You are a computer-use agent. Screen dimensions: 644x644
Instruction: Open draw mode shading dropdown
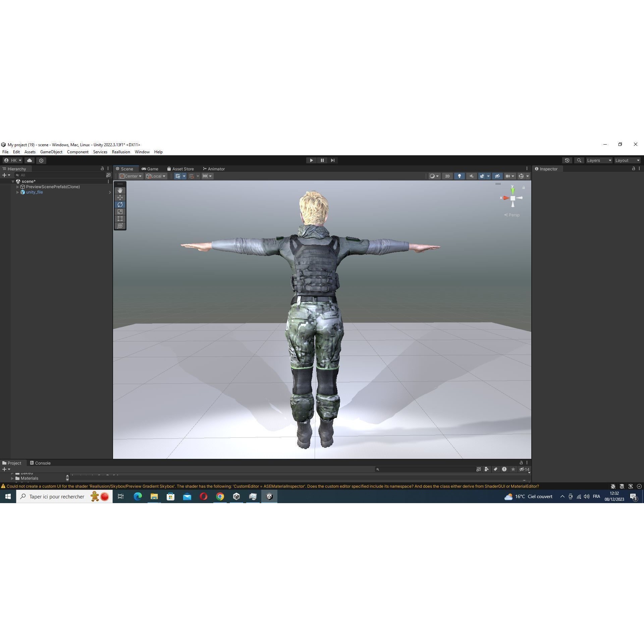[434, 176]
